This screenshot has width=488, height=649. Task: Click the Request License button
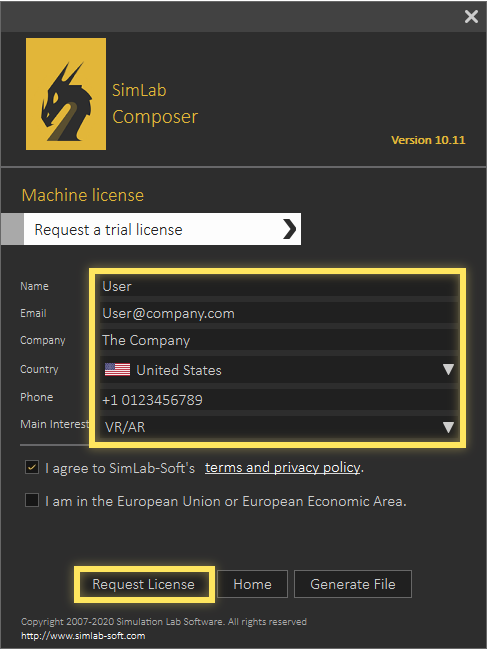(x=144, y=584)
